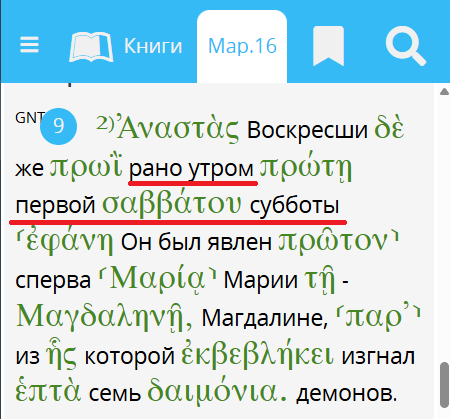The image size is (450, 419).
Task: Click the Greek word Μαγδαληνῇ
Action: click(x=104, y=317)
